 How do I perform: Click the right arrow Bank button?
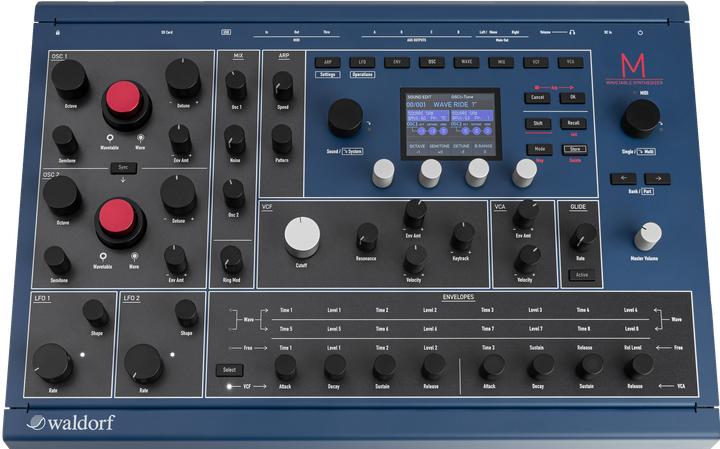658,179
